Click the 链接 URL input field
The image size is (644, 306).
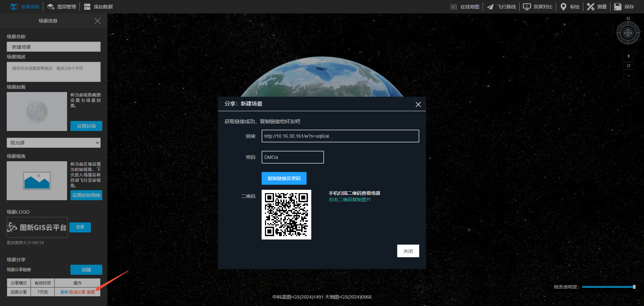pos(340,136)
